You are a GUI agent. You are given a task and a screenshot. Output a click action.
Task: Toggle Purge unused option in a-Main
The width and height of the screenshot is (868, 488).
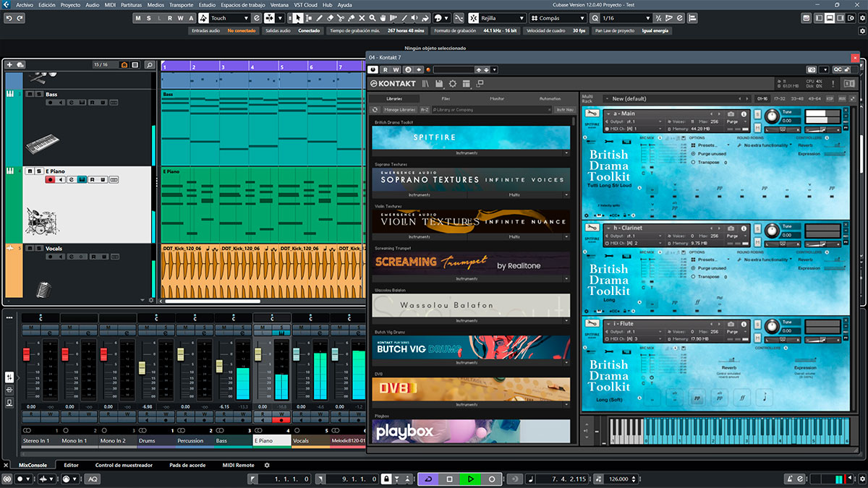click(x=694, y=154)
